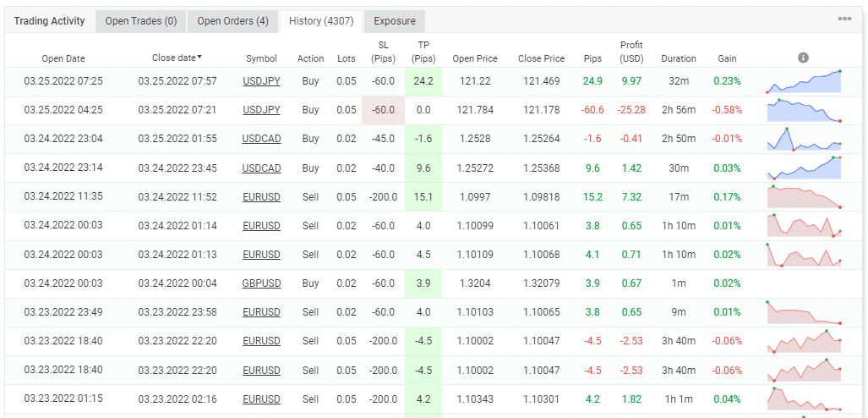The width and height of the screenshot is (868, 418).
Task: View mini chart for EURUSD 9m duration trade
Action: pos(804,312)
